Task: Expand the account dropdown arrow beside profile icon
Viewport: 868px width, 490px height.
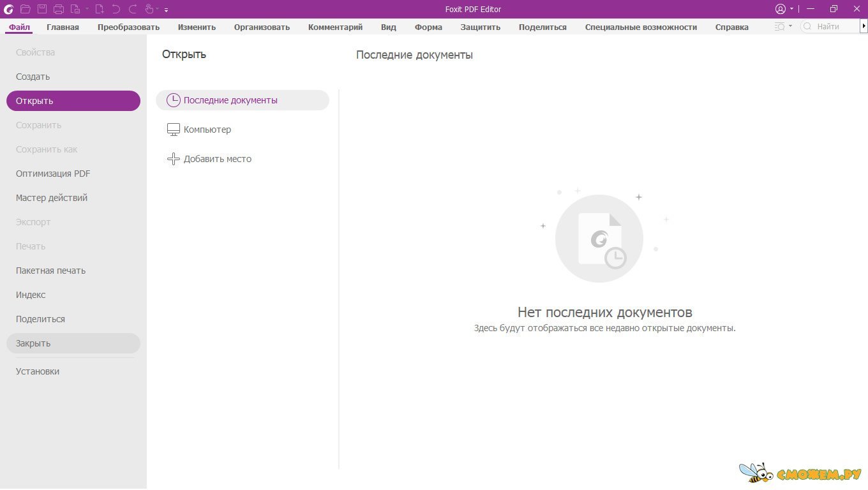Action: (x=791, y=9)
